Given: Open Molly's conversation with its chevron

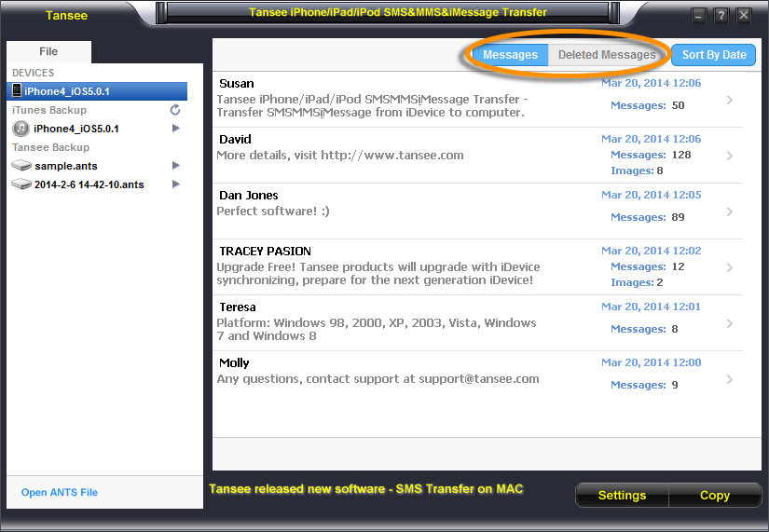Looking at the screenshot, I should tap(730, 379).
